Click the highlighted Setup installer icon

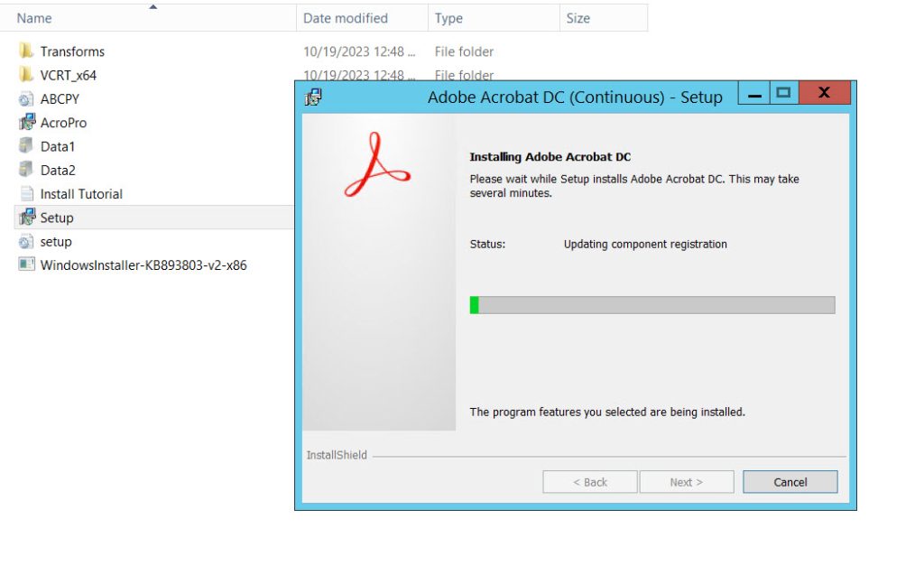(x=26, y=217)
